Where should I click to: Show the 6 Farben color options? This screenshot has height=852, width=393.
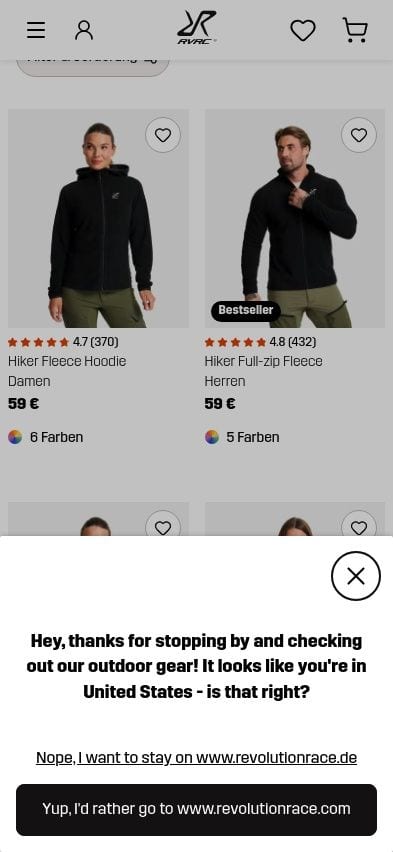[x=46, y=437]
